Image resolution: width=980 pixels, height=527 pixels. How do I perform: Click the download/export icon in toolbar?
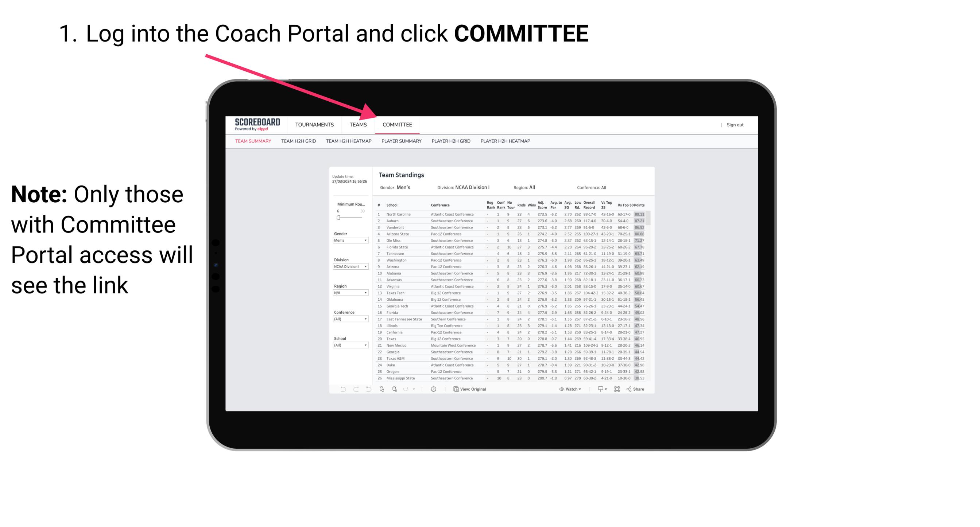599,389
